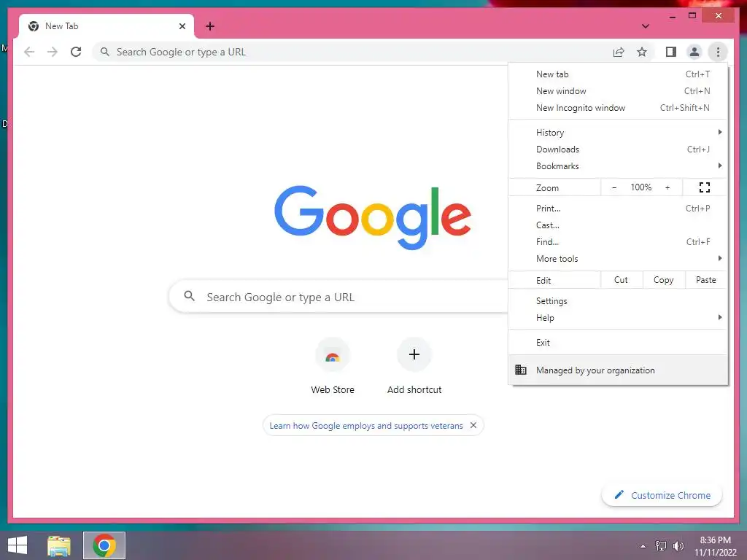Close the New Tab tab
The height and width of the screenshot is (560, 747).
pyautogui.click(x=182, y=26)
